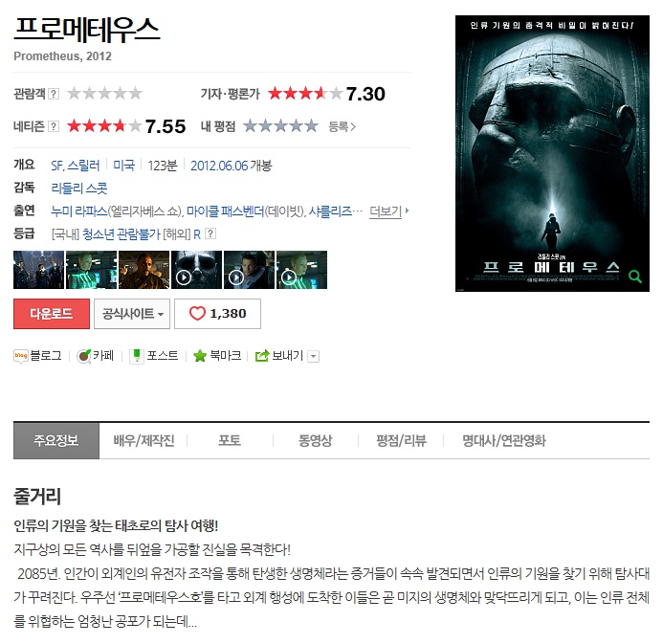Click the red 다운로드 button
The width and height of the screenshot is (663, 644).
[52, 314]
